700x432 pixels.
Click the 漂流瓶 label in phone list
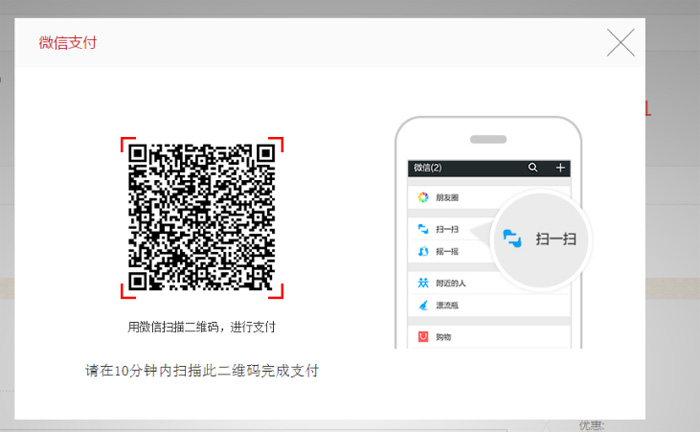pos(447,306)
